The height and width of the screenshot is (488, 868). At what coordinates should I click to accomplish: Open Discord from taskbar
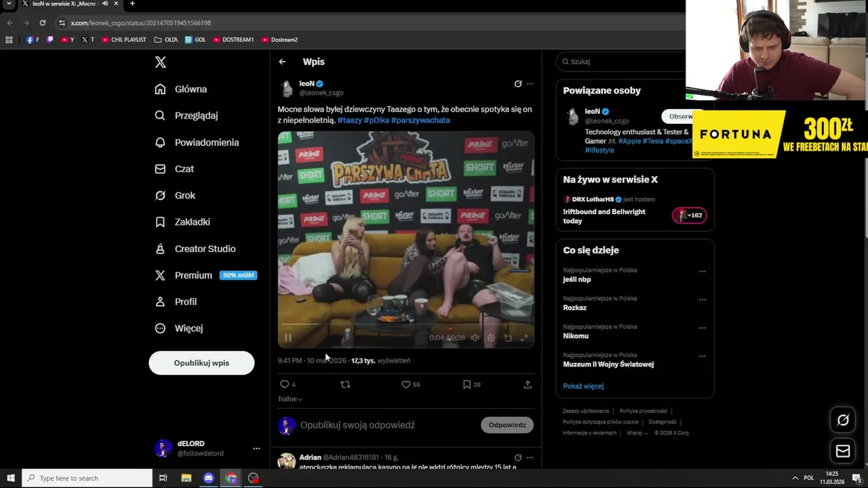(209, 478)
